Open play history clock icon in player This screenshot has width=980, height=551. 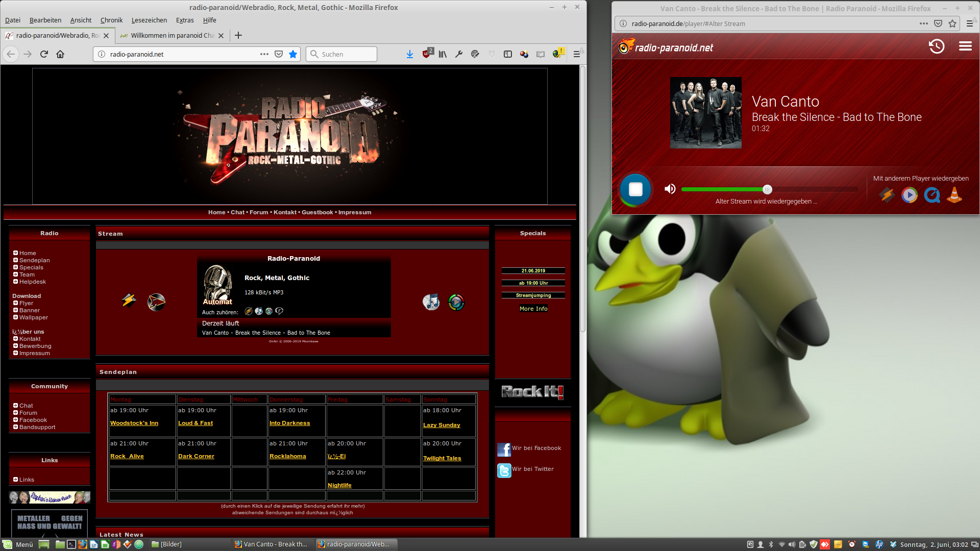click(937, 46)
